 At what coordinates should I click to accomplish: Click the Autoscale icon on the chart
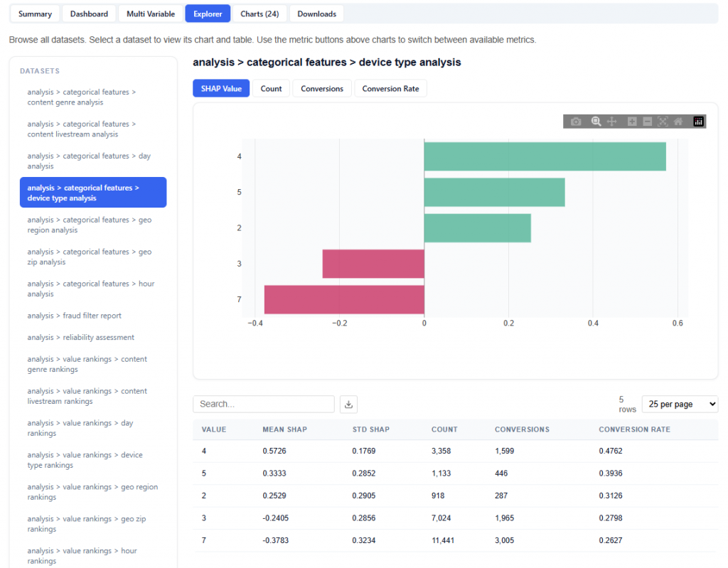coord(663,122)
